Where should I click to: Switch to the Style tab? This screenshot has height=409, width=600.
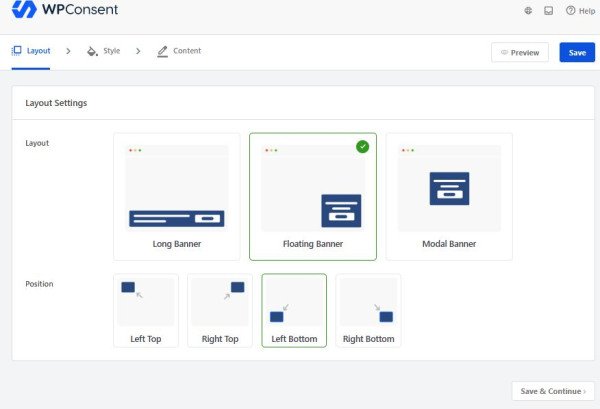(104, 51)
